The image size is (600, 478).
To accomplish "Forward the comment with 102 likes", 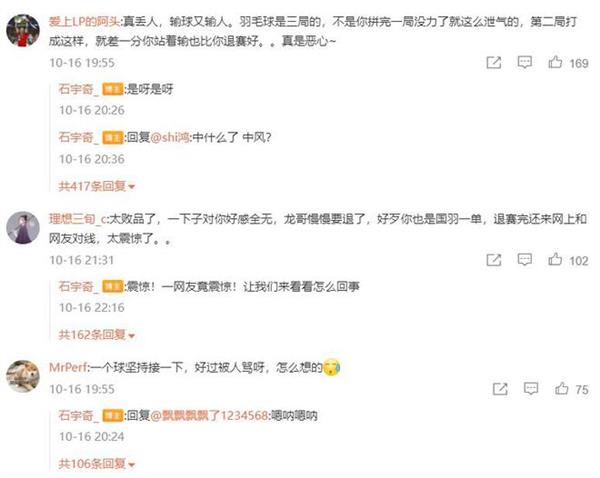I will (x=494, y=260).
